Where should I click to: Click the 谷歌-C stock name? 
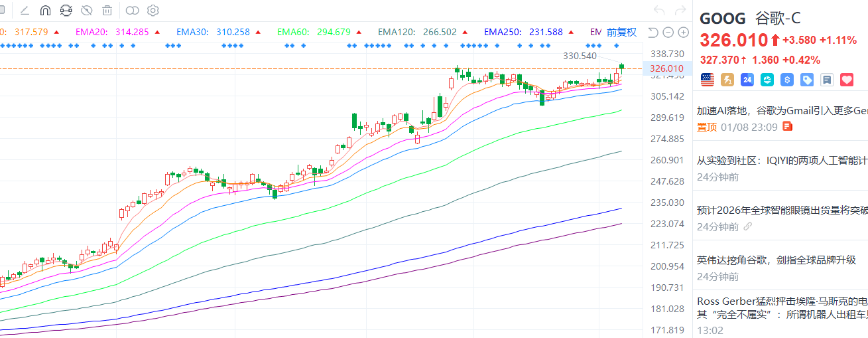tap(778, 18)
